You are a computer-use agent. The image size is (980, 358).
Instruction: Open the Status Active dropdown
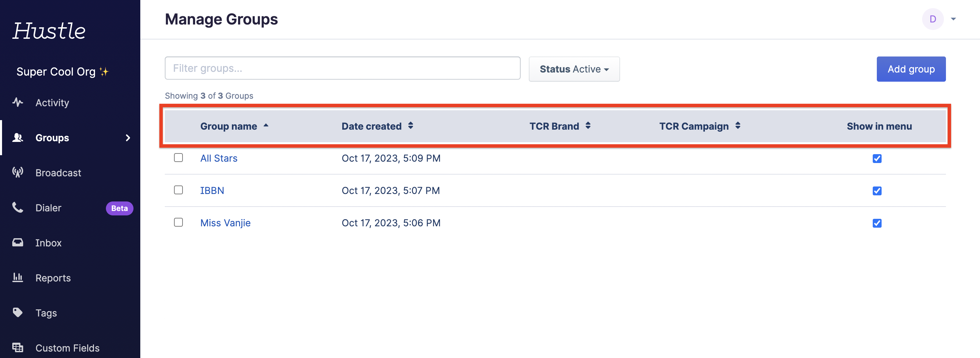point(574,69)
